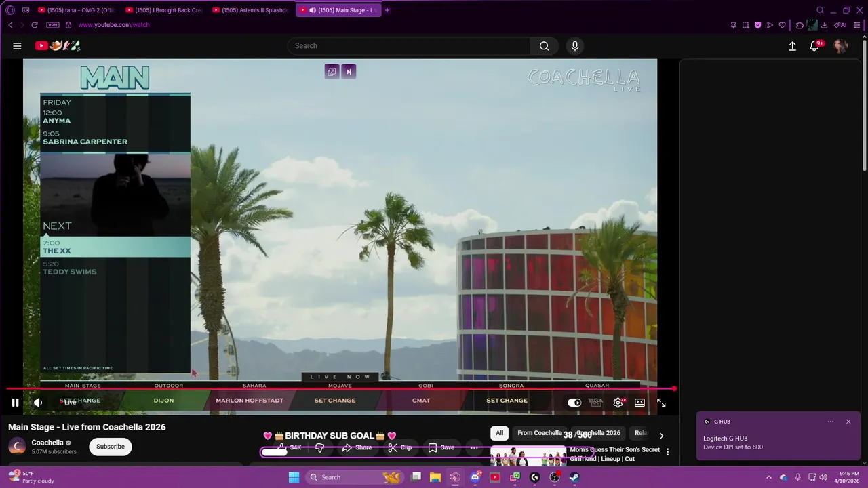868x488 pixels.
Task: Open Steam from the taskbar
Action: [x=574, y=477]
